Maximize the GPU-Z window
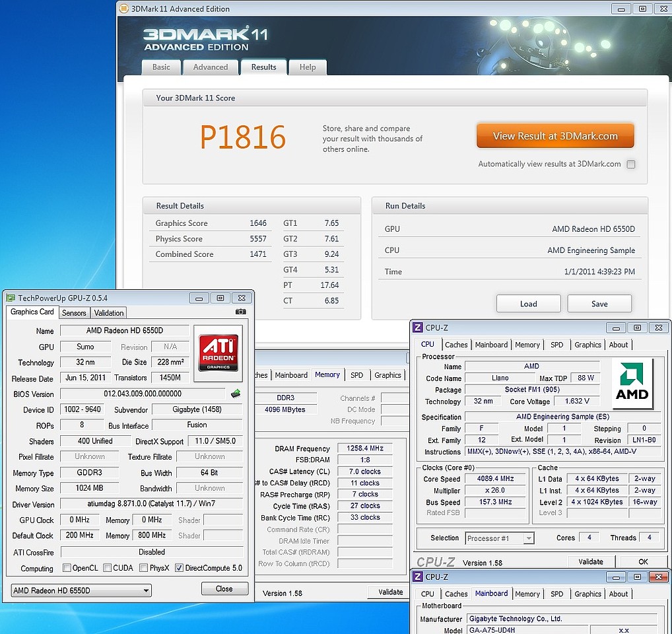Screen dimensions: 672x634 (x=220, y=299)
